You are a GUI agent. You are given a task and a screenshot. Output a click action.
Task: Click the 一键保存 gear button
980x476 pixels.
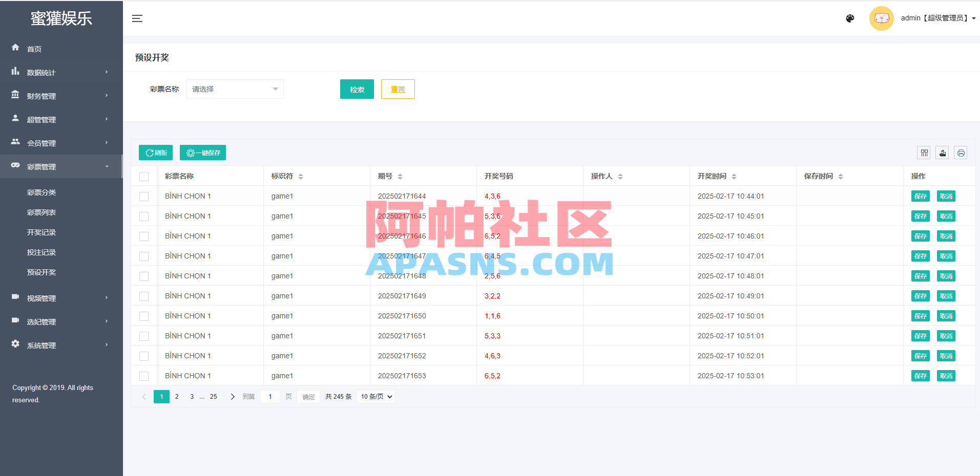tap(203, 153)
